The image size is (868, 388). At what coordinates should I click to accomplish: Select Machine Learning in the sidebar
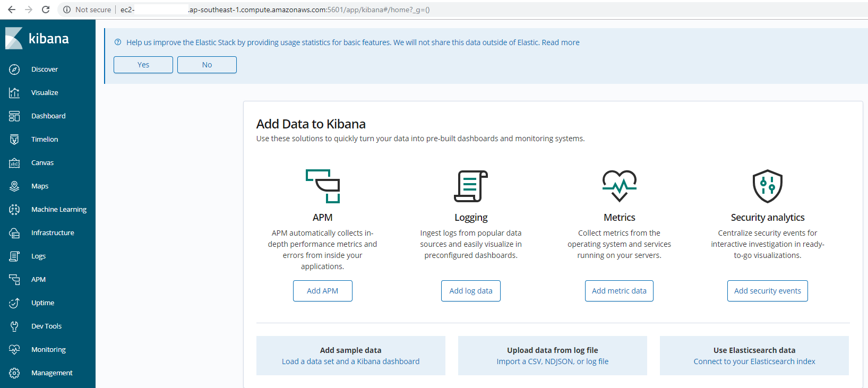(x=59, y=210)
